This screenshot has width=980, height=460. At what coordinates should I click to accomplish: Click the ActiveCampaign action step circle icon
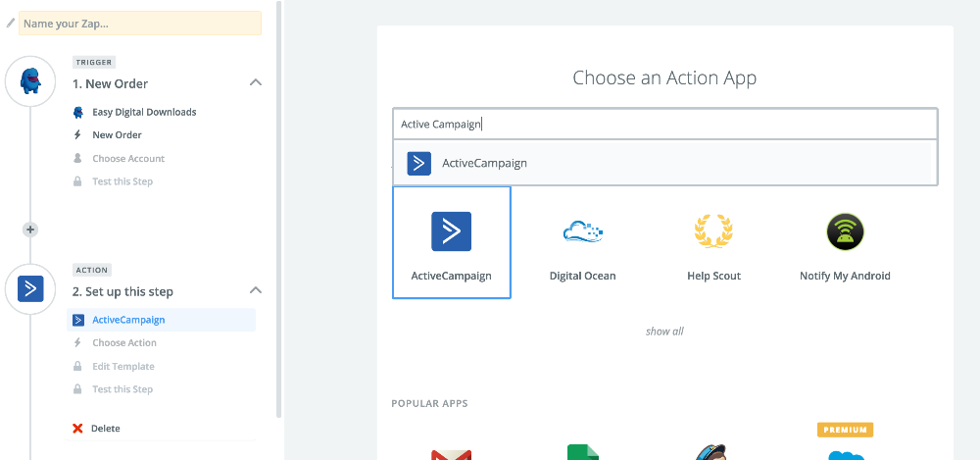[x=30, y=288]
